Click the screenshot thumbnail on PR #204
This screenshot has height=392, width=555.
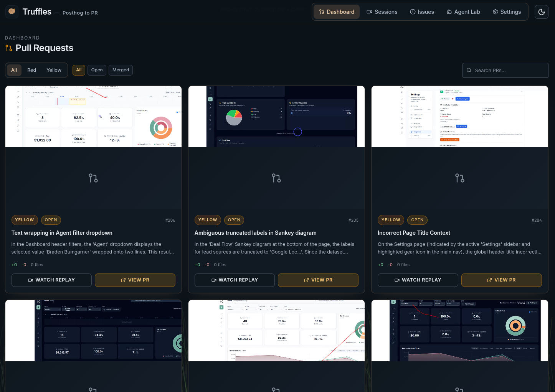click(459, 116)
